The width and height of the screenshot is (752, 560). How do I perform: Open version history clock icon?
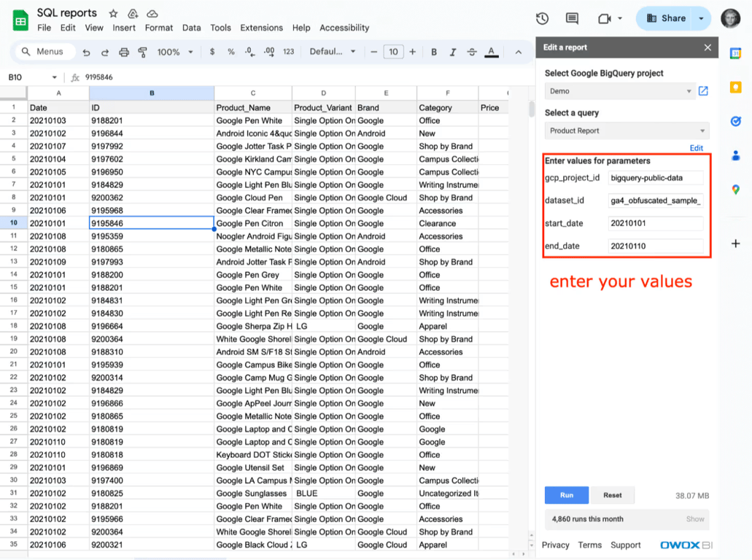542,19
